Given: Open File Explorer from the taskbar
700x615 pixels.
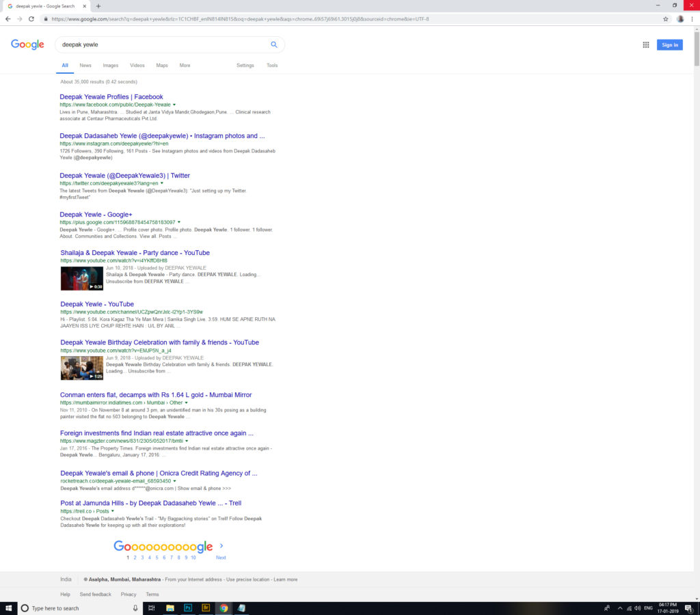Looking at the screenshot, I should 170,607.
